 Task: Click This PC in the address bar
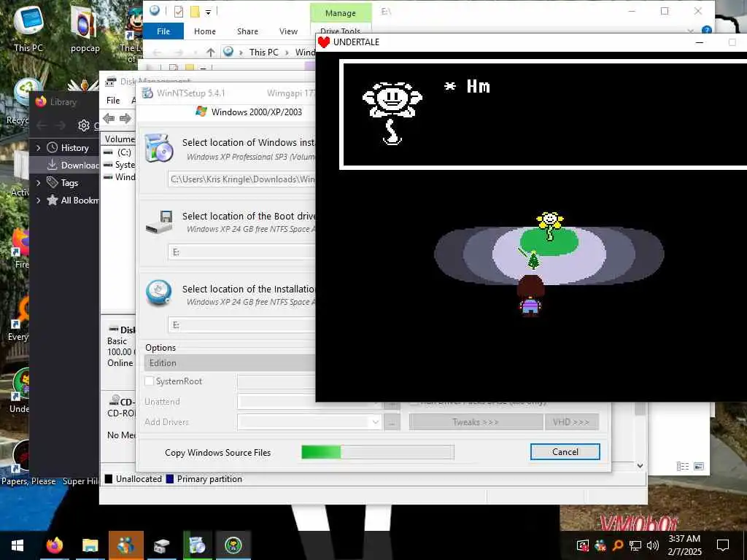[x=263, y=52]
